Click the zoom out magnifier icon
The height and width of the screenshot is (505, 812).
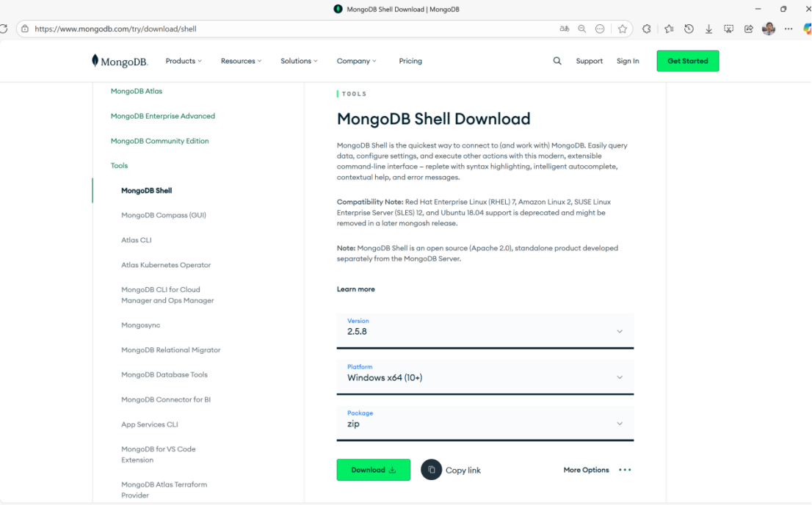tap(582, 29)
